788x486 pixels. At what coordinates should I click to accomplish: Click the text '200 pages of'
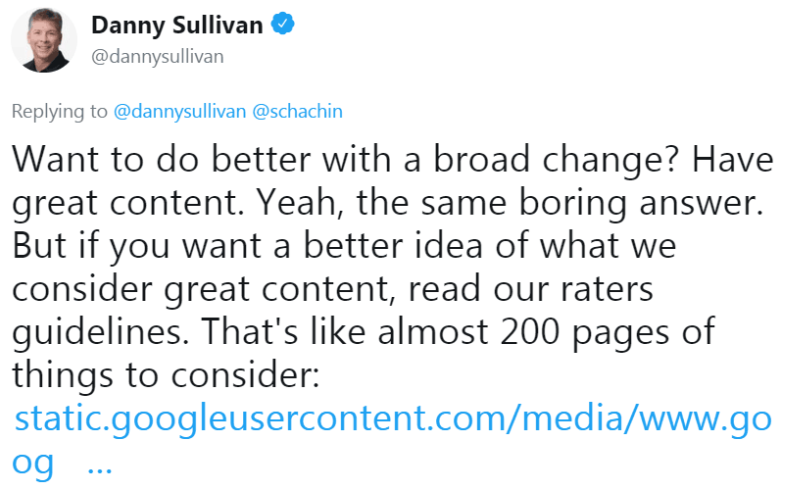(x=608, y=333)
